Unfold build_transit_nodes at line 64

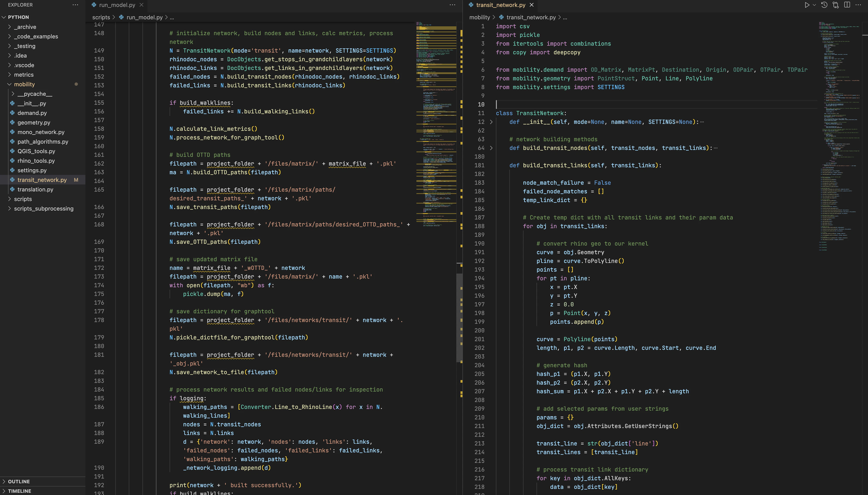click(x=491, y=148)
